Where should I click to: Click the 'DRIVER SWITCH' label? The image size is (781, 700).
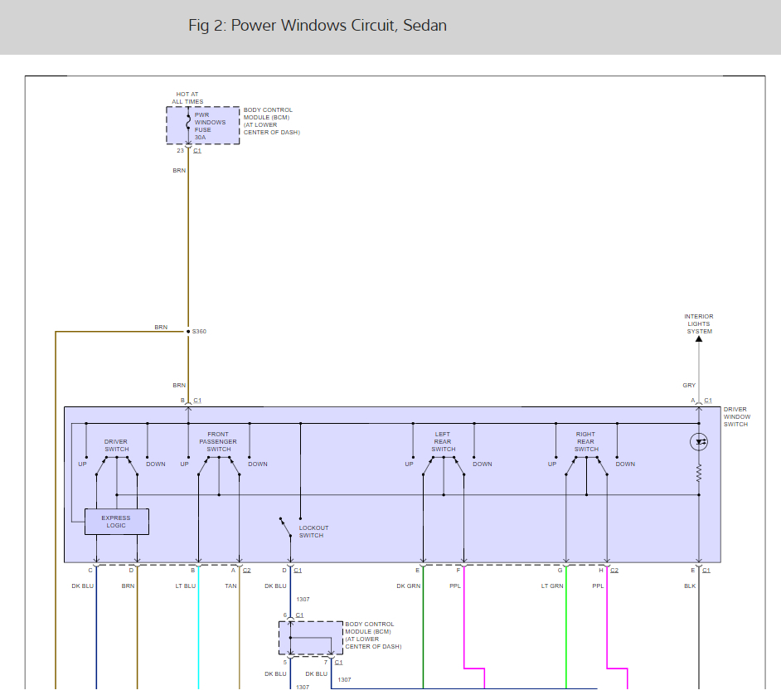coord(116,445)
